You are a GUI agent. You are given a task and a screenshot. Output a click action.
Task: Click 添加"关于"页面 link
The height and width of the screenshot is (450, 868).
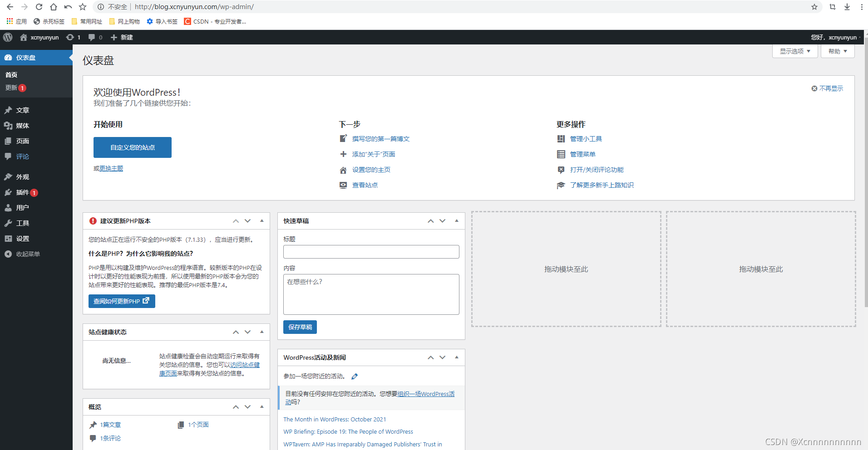pos(374,154)
